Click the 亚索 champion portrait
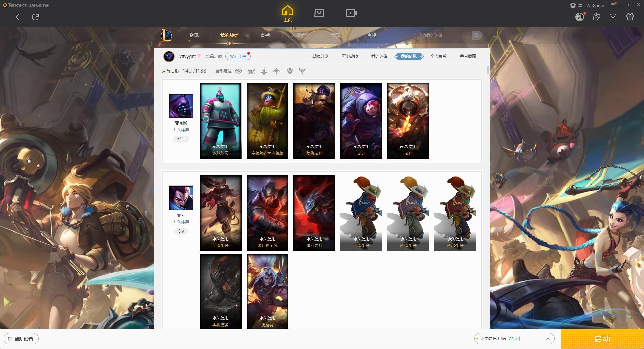Image resolution: width=644 pixels, height=349 pixels. pos(181,198)
